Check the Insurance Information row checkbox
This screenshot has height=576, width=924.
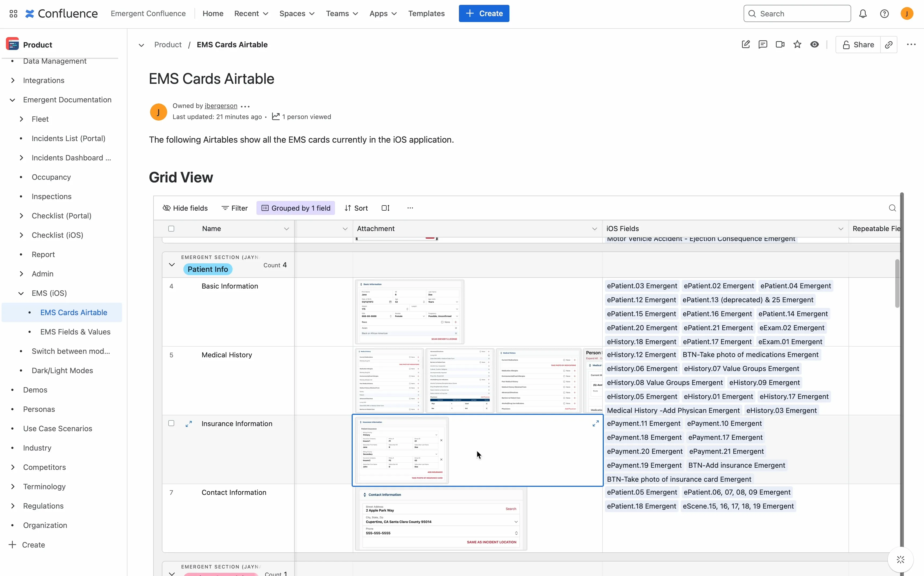(171, 423)
